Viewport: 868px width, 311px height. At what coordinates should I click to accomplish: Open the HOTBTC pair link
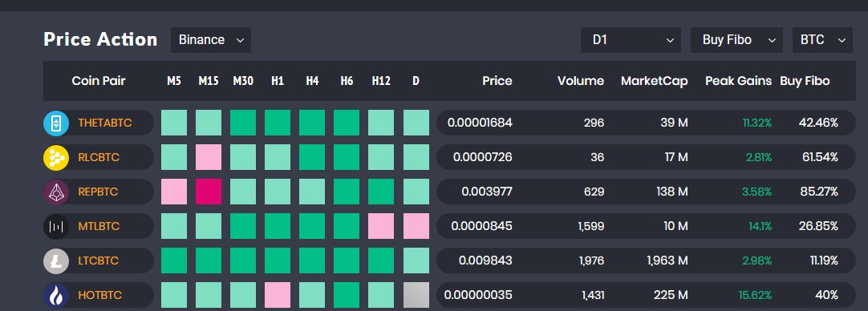tap(99, 296)
